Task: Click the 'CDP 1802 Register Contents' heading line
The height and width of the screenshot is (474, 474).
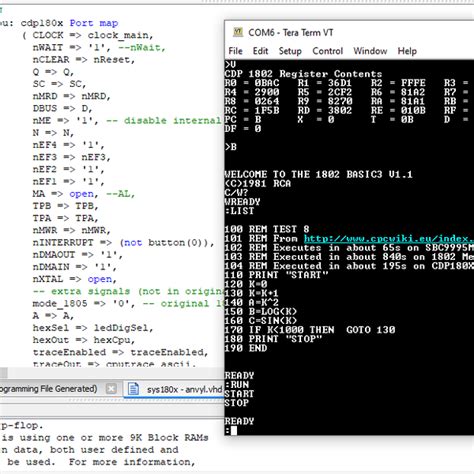Action: pyautogui.click(x=303, y=74)
